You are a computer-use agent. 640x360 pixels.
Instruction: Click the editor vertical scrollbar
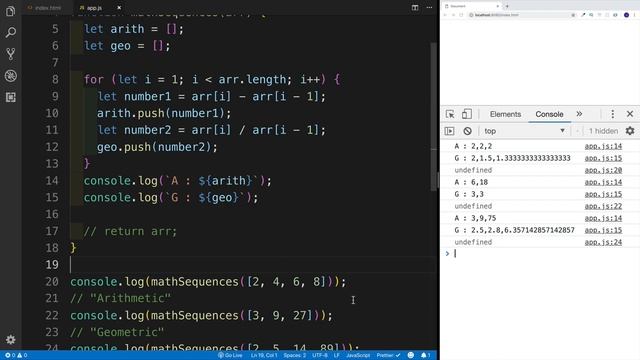coord(433,117)
